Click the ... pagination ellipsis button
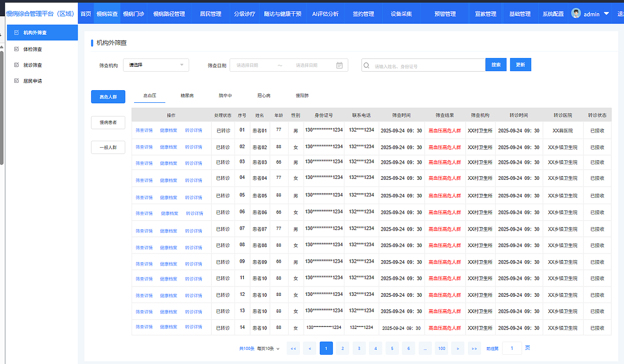The height and width of the screenshot is (364, 624). click(x=425, y=348)
